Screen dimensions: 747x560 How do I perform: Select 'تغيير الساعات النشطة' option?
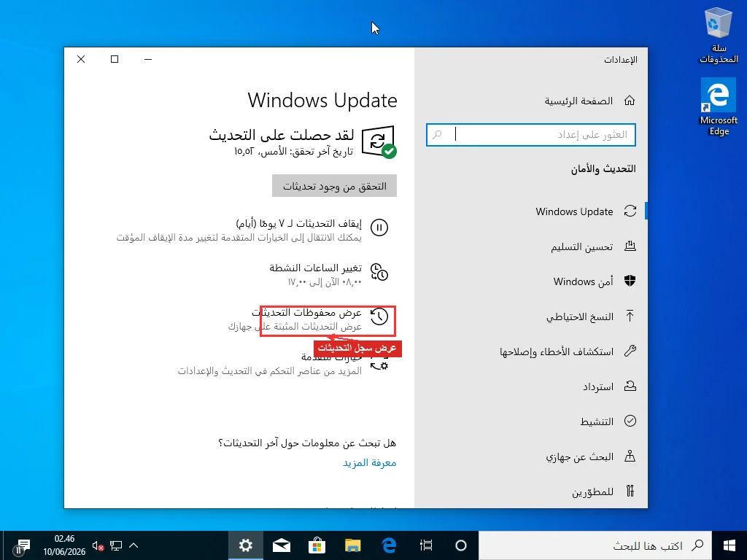click(316, 268)
